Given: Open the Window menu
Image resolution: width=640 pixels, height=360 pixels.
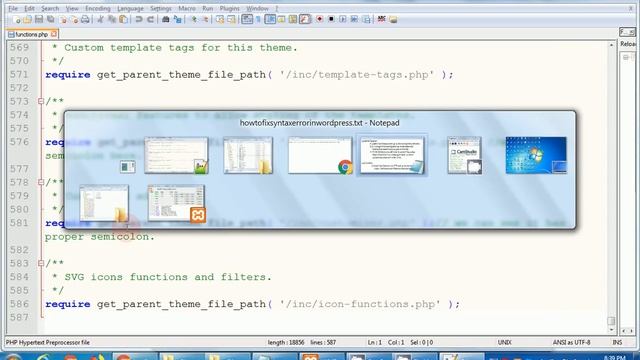Looking at the screenshot, I should (257, 8).
